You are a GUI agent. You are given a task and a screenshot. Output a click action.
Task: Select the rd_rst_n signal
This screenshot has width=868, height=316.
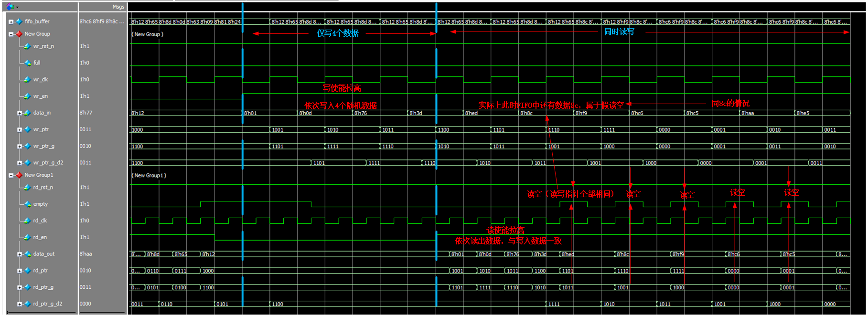click(43, 188)
